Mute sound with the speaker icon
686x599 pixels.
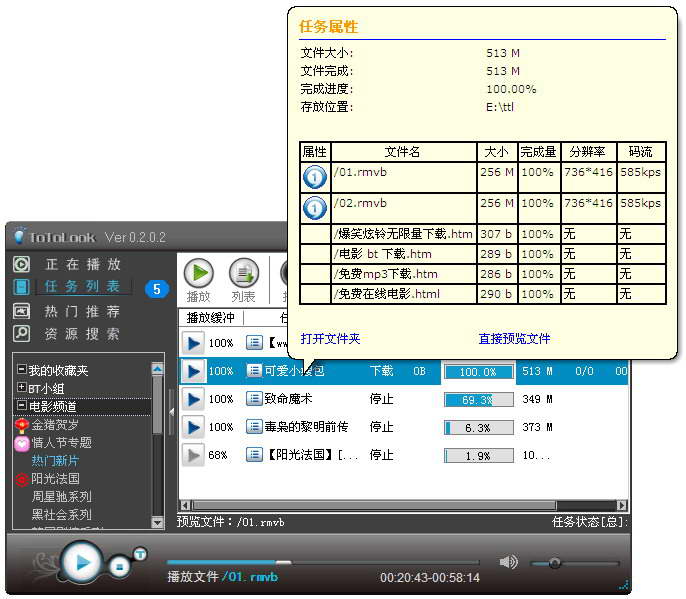(508, 562)
